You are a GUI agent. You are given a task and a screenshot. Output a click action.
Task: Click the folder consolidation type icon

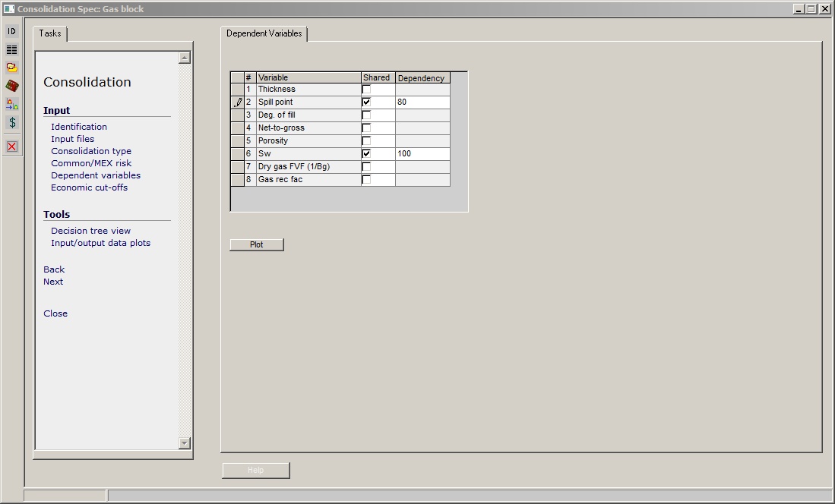(x=11, y=67)
